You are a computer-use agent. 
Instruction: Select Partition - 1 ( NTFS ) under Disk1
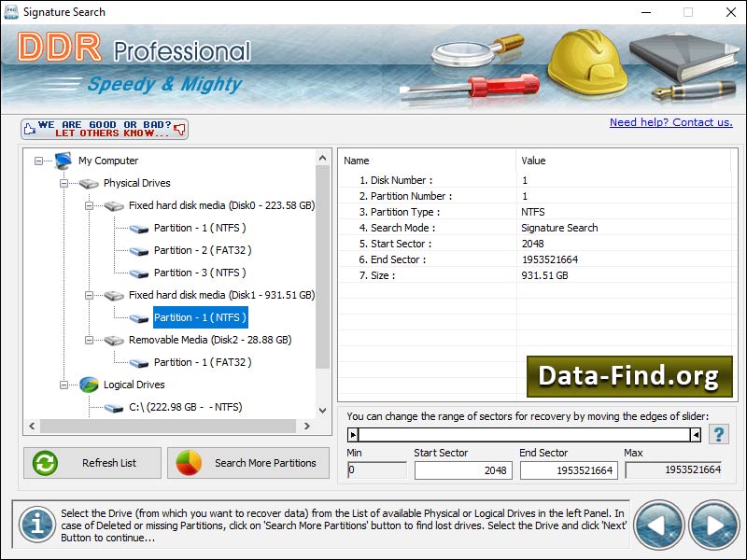(x=201, y=317)
